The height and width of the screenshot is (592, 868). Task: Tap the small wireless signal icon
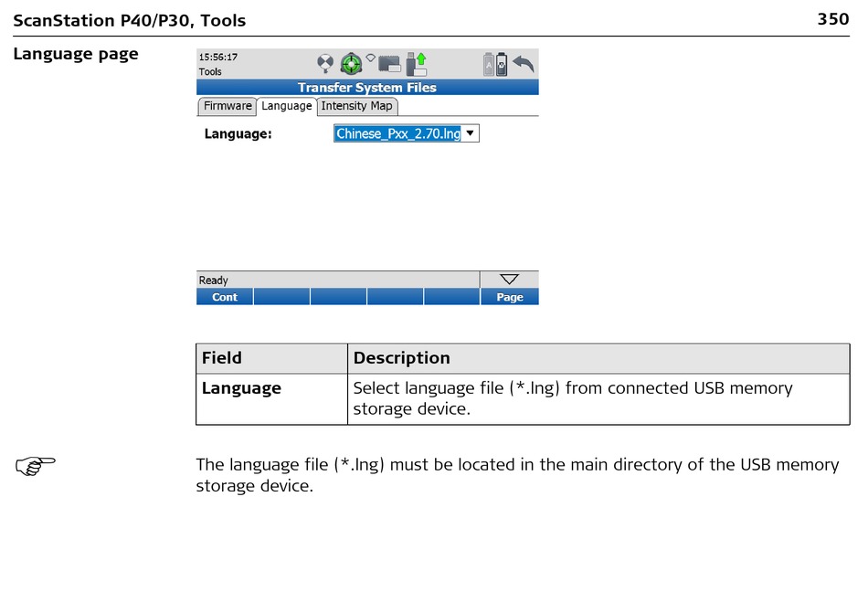pyautogui.click(x=370, y=57)
